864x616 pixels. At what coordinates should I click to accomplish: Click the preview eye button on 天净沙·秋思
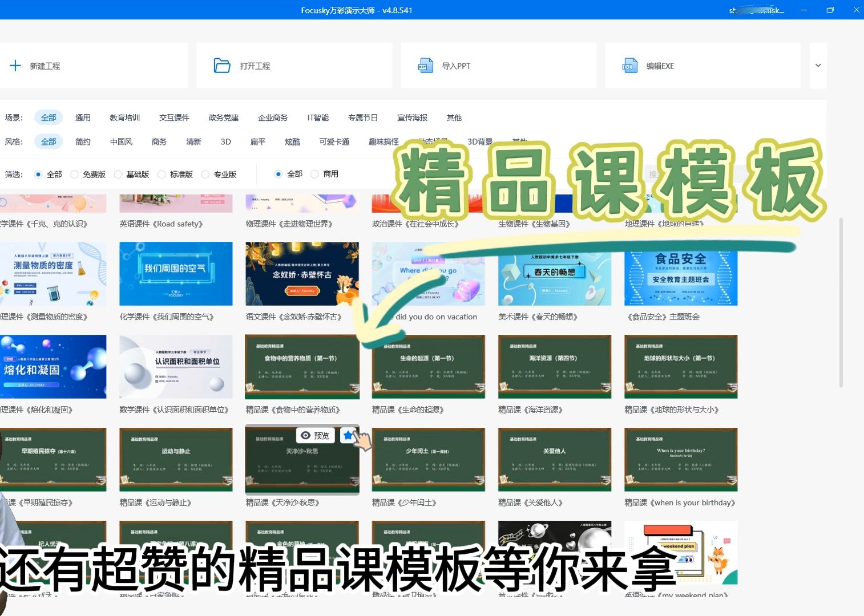(x=316, y=436)
